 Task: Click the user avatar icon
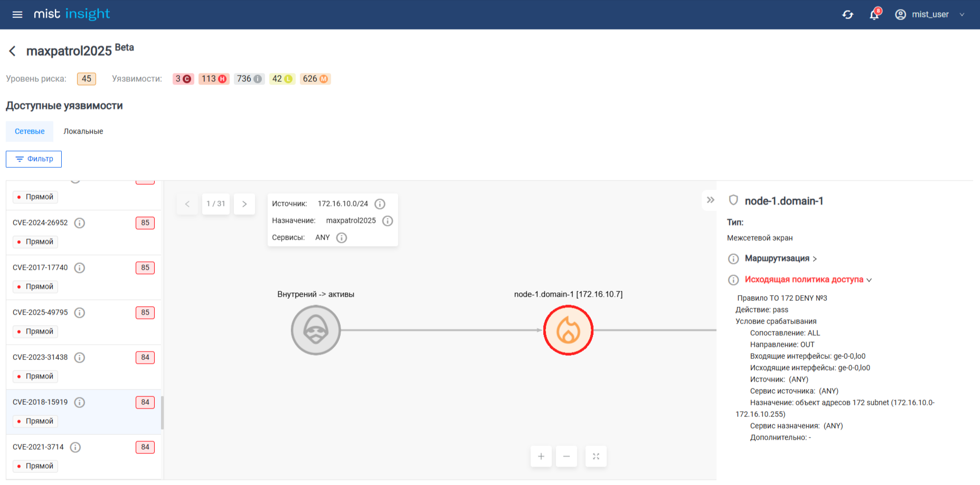(900, 14)
